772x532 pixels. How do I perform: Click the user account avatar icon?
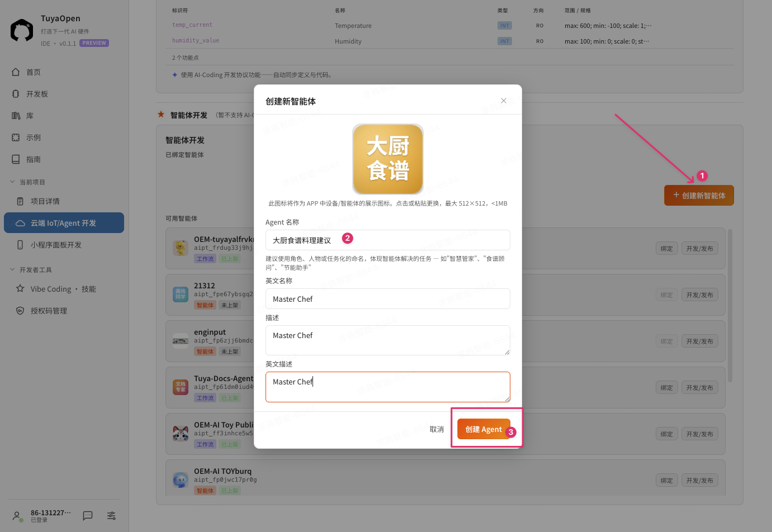point(17,516)
